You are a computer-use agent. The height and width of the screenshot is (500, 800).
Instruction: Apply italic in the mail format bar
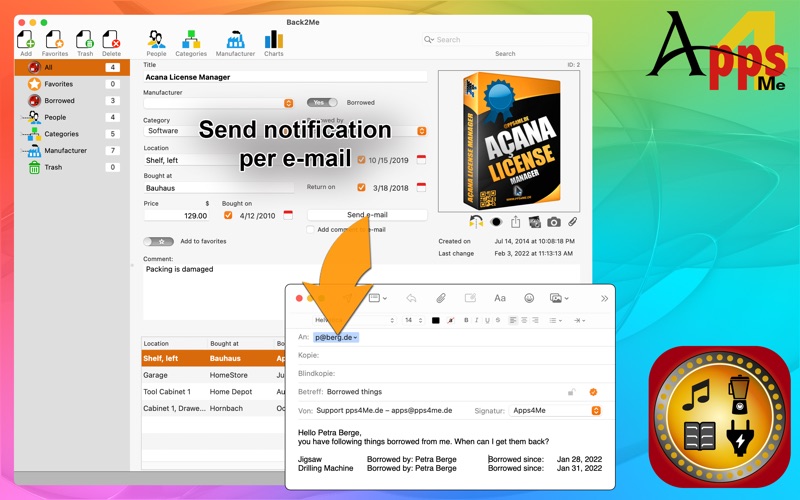pos(477,320)
